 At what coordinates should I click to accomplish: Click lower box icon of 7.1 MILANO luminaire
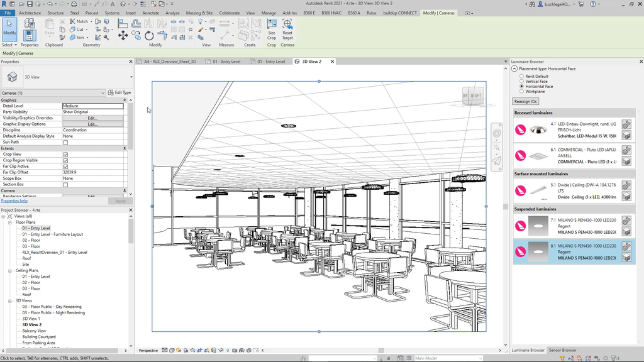coord(626,231)
